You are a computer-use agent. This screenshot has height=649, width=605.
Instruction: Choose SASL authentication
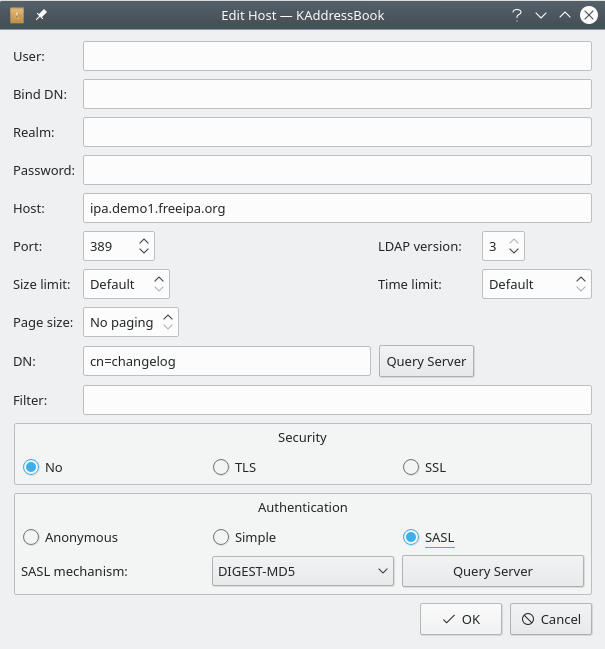(411, 537)
